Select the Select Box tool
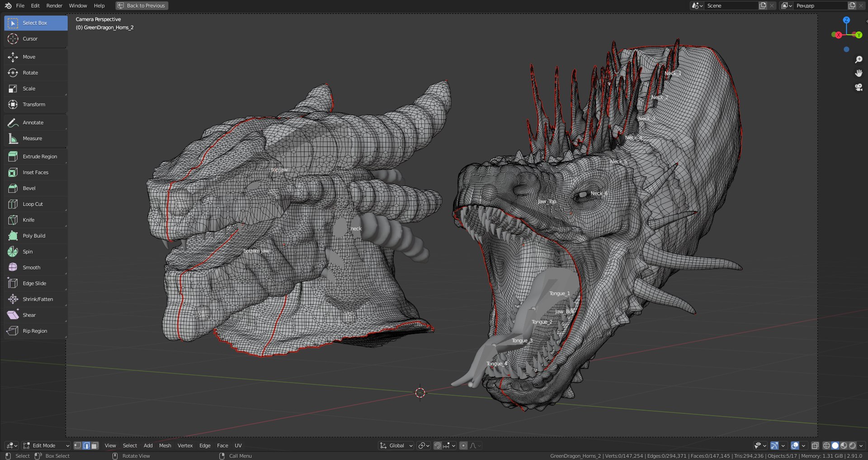This screenshot has width=868, height=460. [36, 23]
